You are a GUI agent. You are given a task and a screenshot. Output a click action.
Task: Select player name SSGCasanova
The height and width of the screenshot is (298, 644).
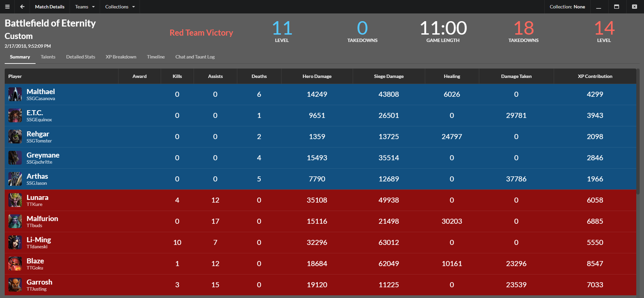tap(41, 99)
